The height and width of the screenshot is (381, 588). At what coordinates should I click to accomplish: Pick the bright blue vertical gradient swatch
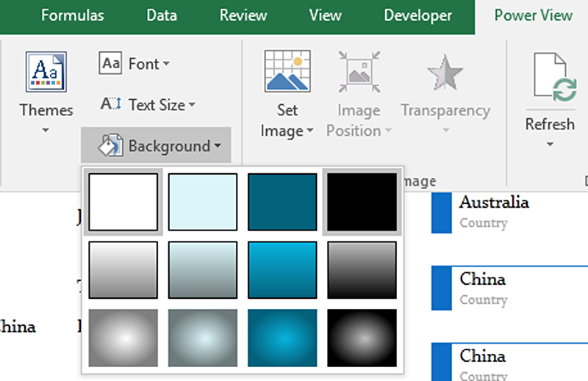point(282,270)
